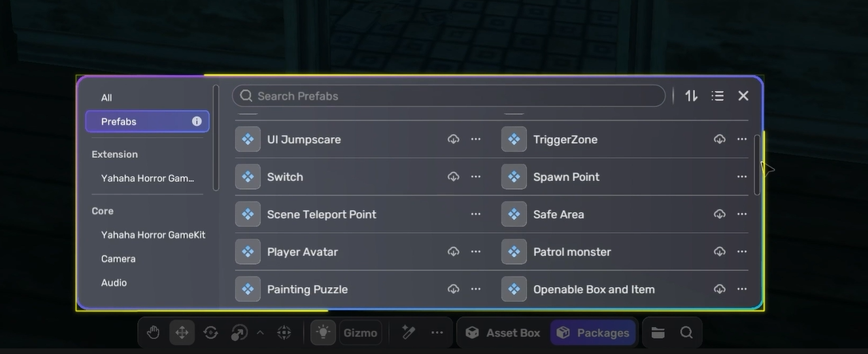
Task: Choose the scale tool
Action: pos(239,332)
